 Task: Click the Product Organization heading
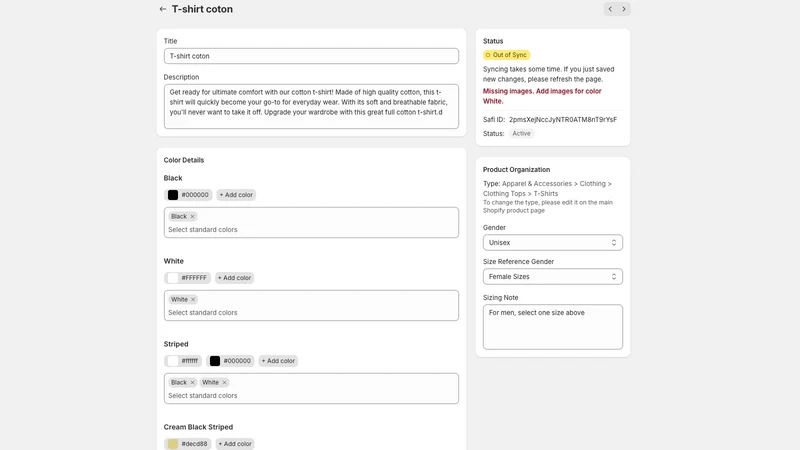(516, 170)
